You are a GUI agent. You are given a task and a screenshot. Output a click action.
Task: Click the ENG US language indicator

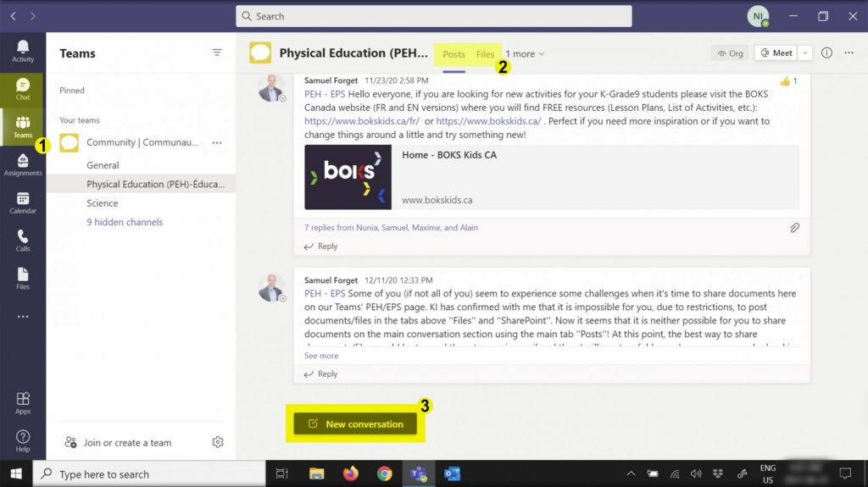tap(768, 473)
